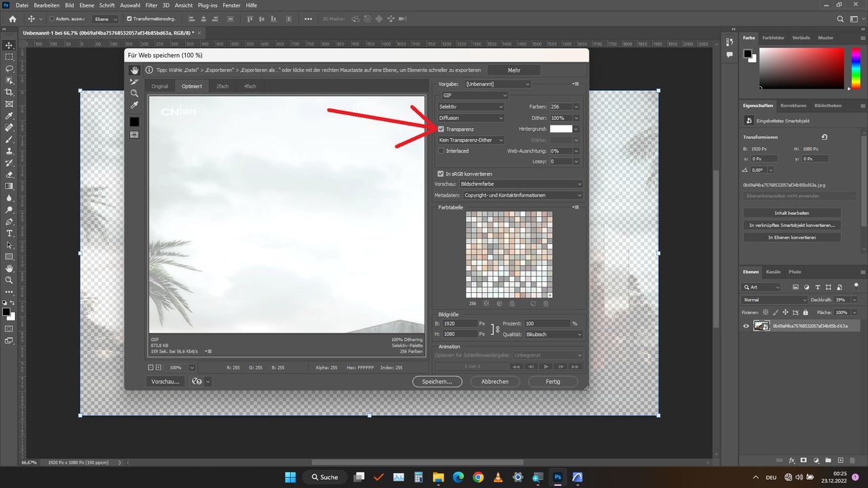This screenshot has height=488, width=868.
Task: Switch to the Original tab
Action: 160,86
